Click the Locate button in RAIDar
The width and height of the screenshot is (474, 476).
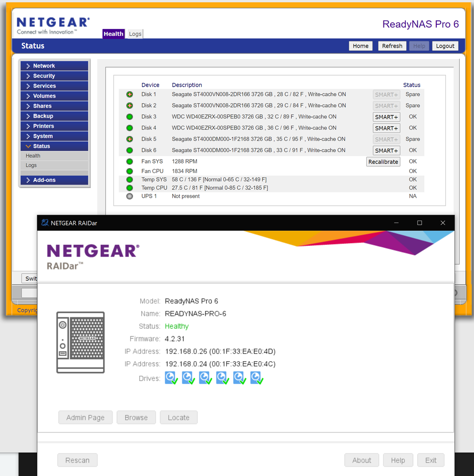click(x=179, y=417)
